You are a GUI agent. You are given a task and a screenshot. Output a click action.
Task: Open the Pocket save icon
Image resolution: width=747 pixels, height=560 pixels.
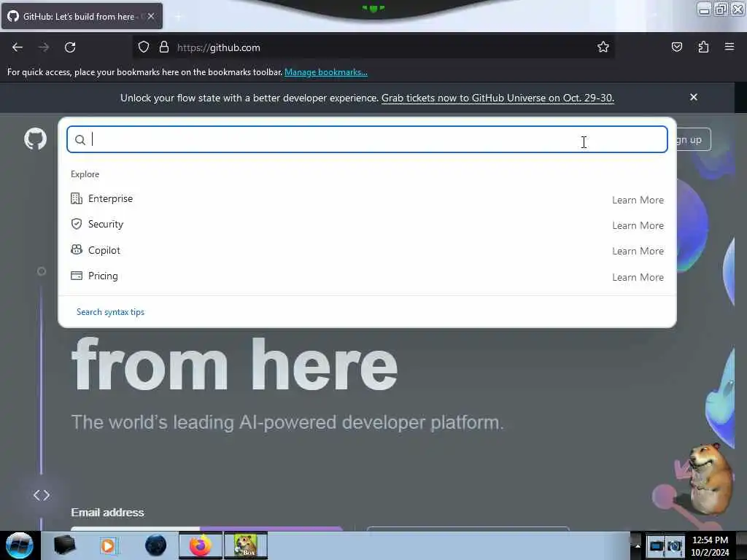[x=676, y=47]
